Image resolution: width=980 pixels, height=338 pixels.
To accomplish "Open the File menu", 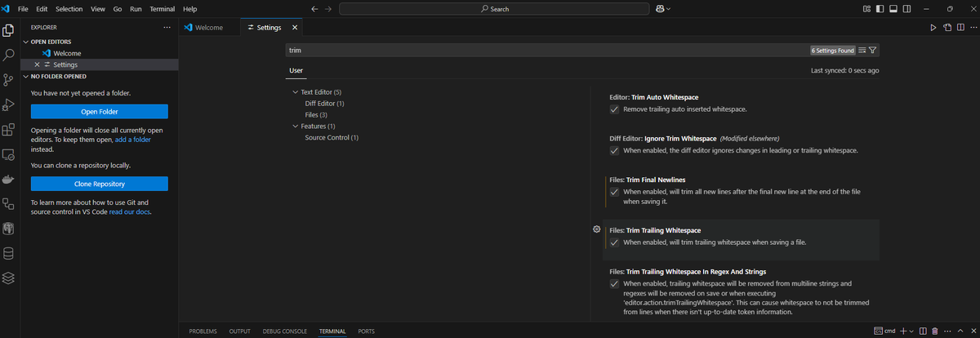I will (22, 8).
